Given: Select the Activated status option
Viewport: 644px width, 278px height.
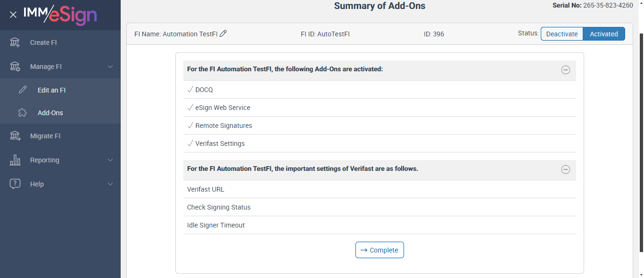Looking at the screenshot, I should 603,34.
